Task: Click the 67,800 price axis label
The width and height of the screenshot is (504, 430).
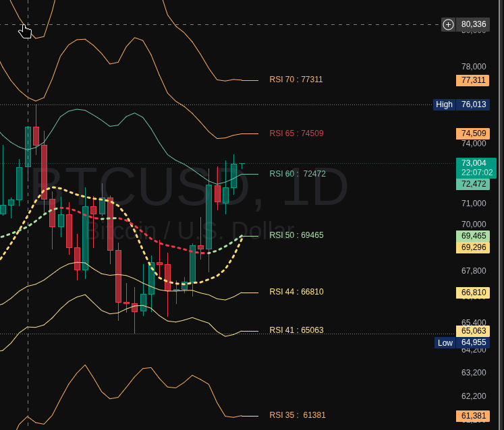Action: tap(474, 271)
